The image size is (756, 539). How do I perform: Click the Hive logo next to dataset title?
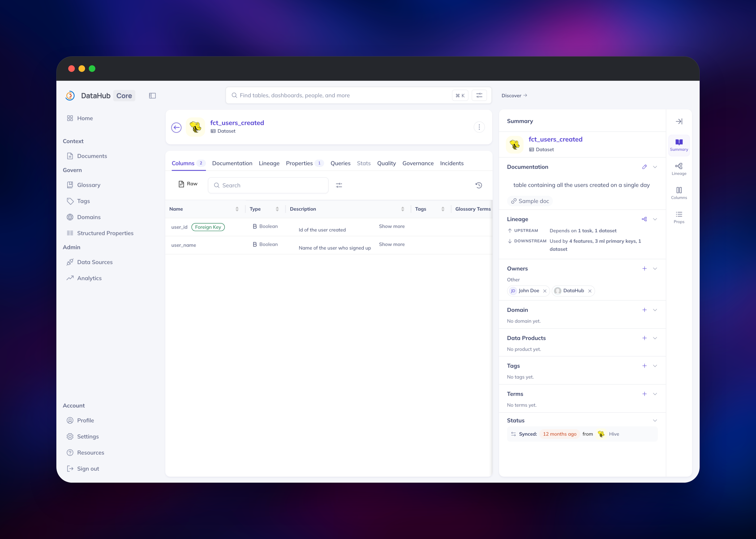[x=195, y=127]
